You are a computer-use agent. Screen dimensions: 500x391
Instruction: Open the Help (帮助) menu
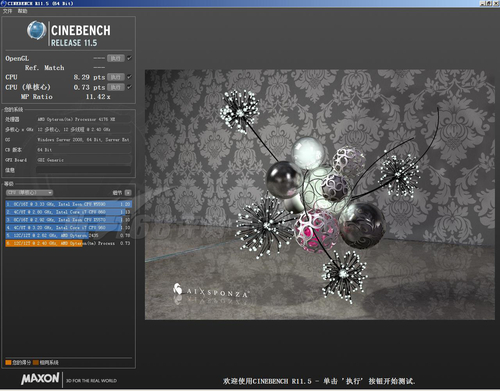[22, 11]
